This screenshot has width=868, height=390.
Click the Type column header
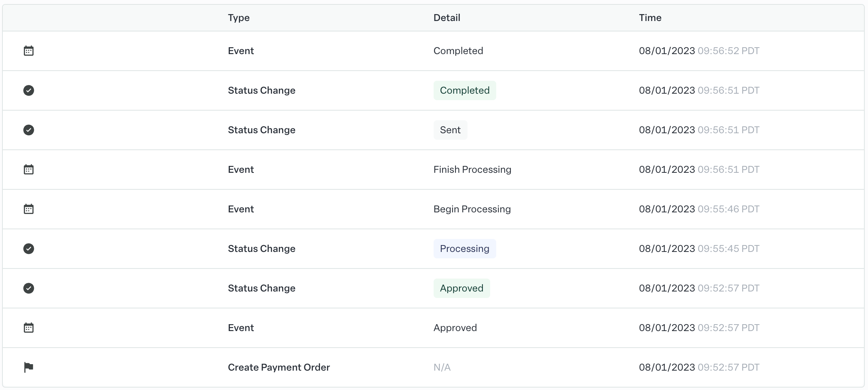[238, 18]
